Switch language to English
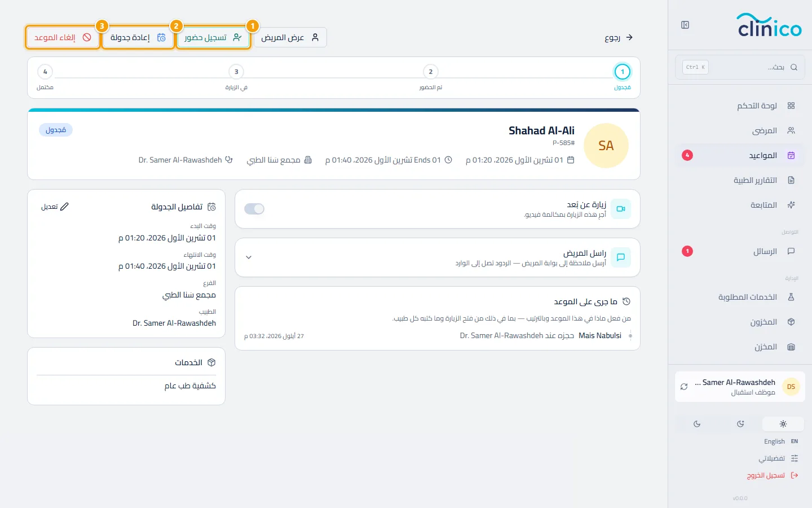 781,441
